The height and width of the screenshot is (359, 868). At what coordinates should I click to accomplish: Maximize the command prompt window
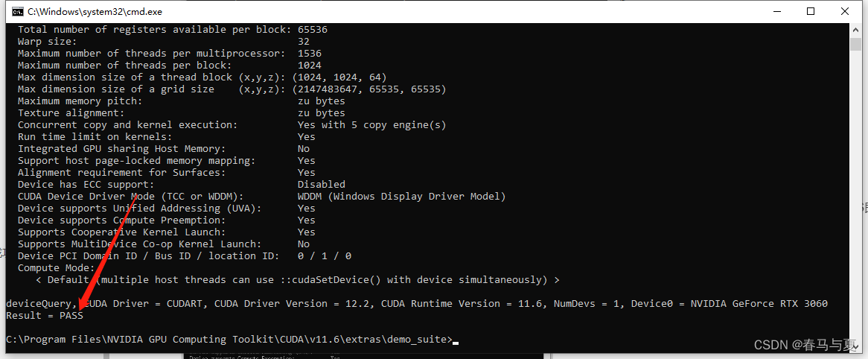pyautogui.click(x=811, y=11)
